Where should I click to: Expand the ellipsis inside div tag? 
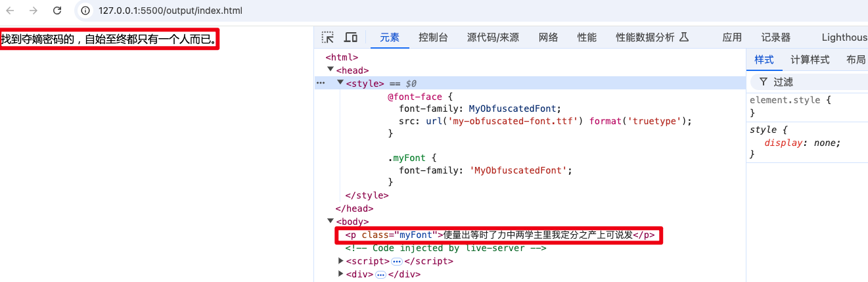click(x=380, y=274)
